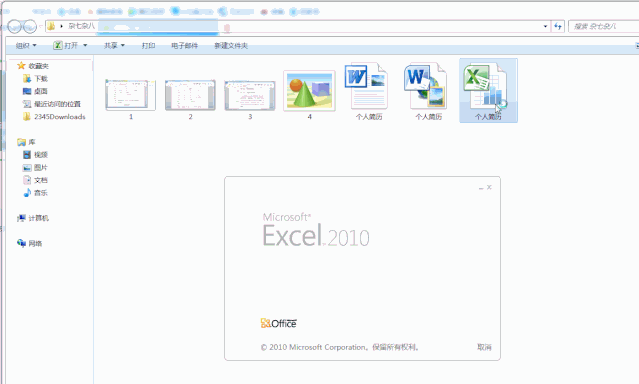
Task: Click the computer icon beside 计算机
Action: coord(21,218)
